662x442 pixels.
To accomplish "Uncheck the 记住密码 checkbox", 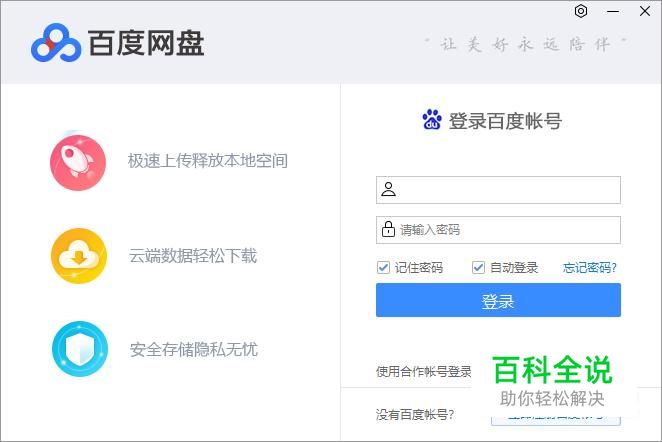I will coord(383,267).
